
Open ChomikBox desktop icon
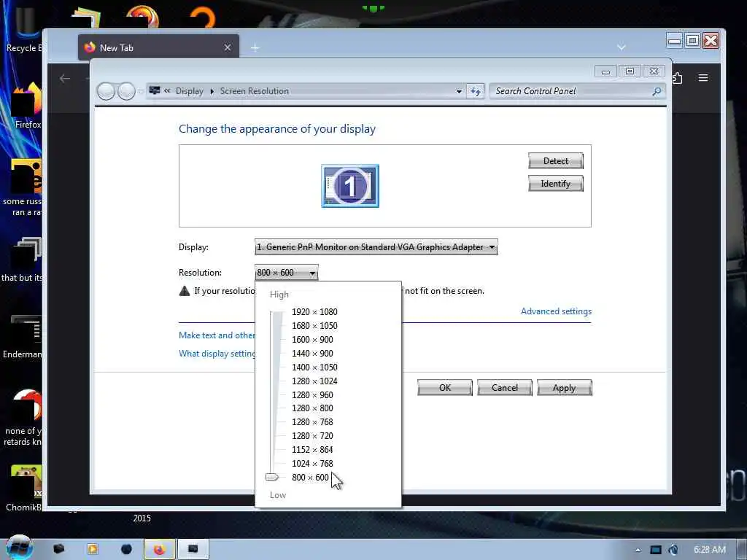[x=25, y=488]
